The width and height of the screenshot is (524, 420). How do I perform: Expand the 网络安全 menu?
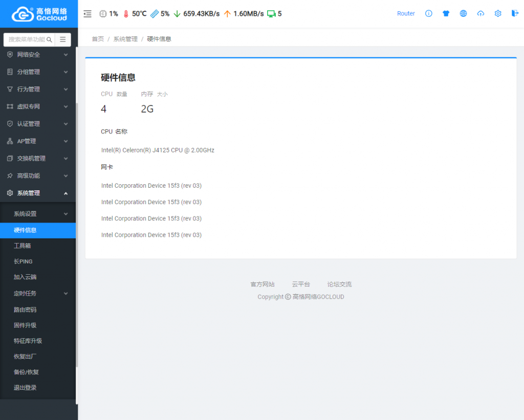[36, 55]
